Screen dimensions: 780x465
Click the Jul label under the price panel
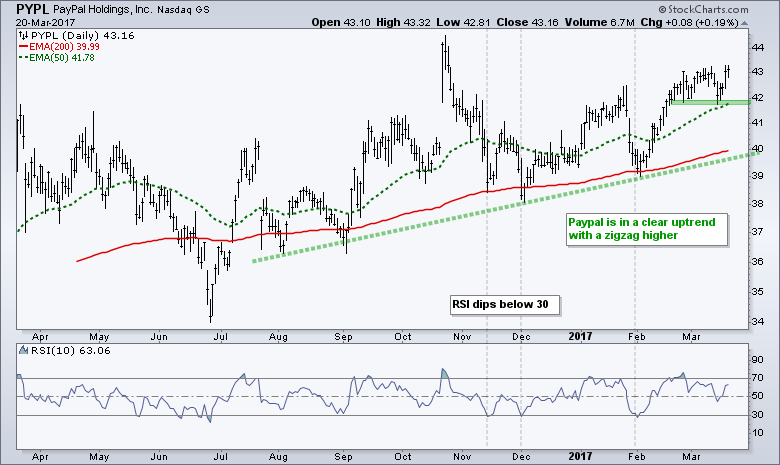(221, 337)
